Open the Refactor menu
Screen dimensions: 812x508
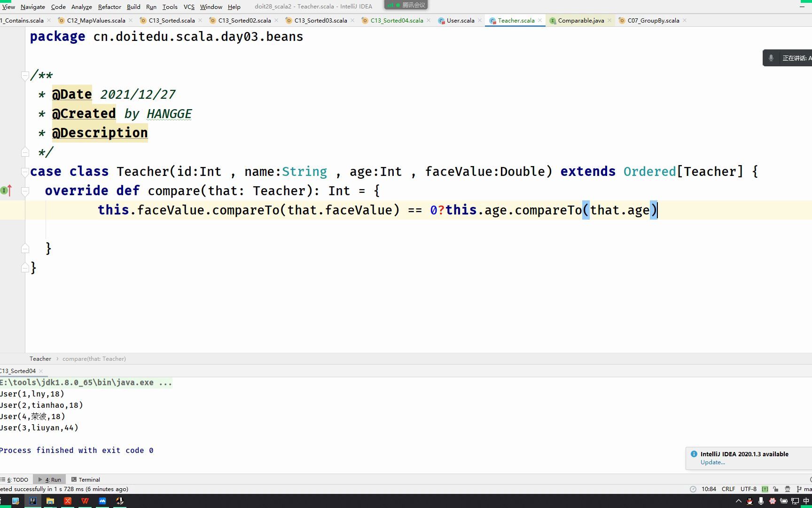coord(109,7)
